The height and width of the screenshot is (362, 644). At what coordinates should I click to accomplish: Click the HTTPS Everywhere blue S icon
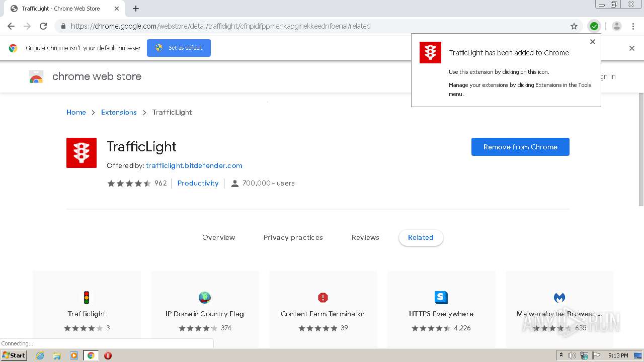pos(441,298)
